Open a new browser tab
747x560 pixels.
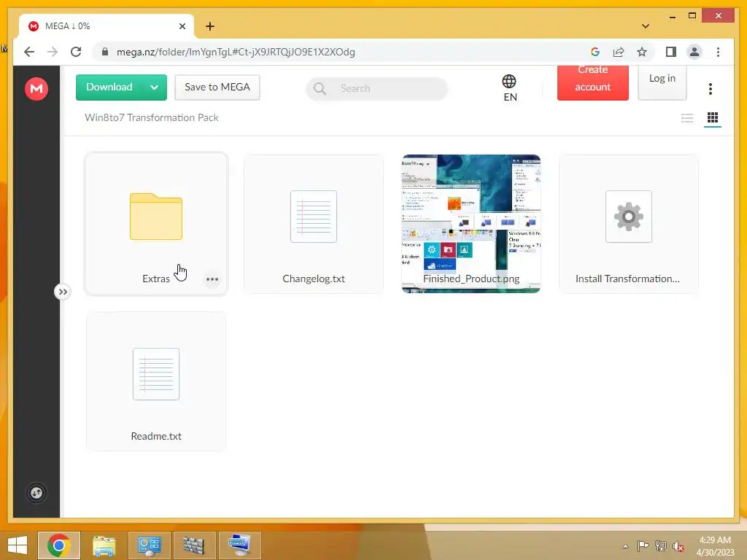210,26
